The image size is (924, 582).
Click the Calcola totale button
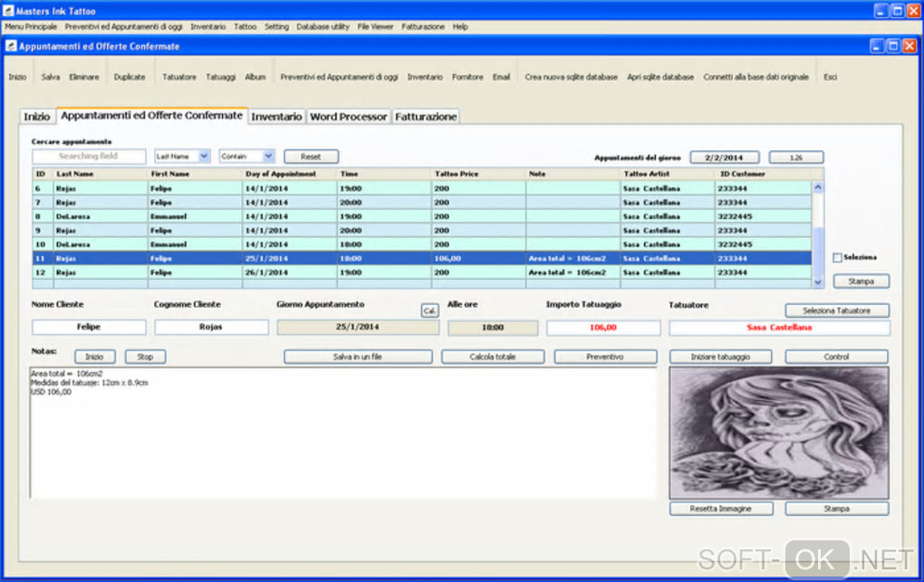(x=493, y=357)
